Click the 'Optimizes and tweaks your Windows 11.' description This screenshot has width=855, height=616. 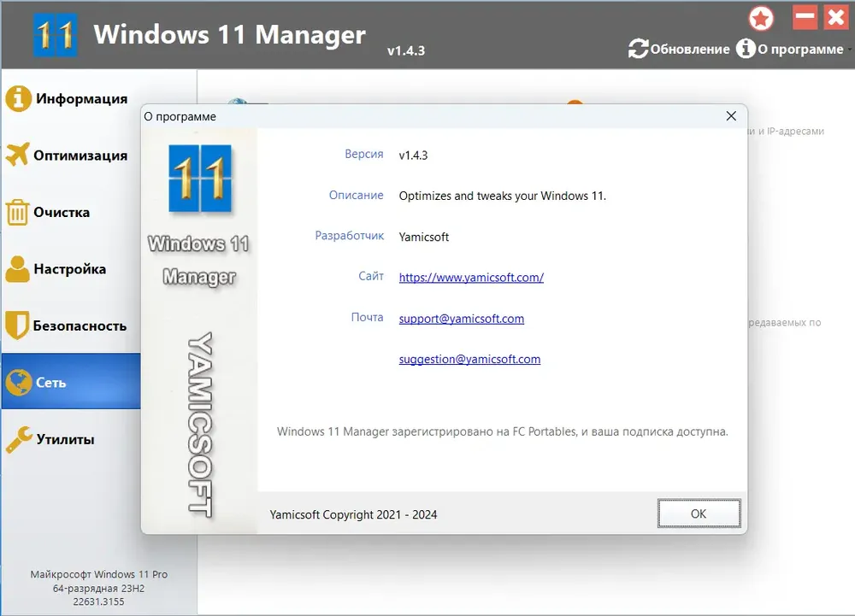point(502,196)
